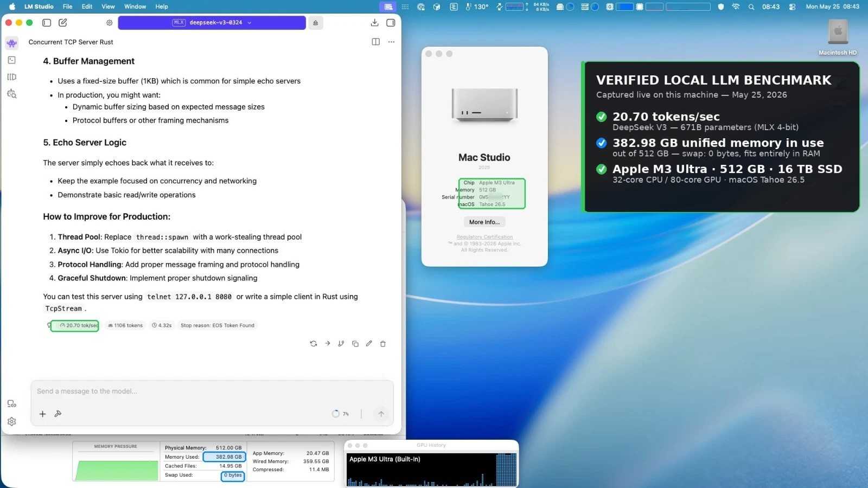Open the chat's three-dot options menu

click(391, 42)
